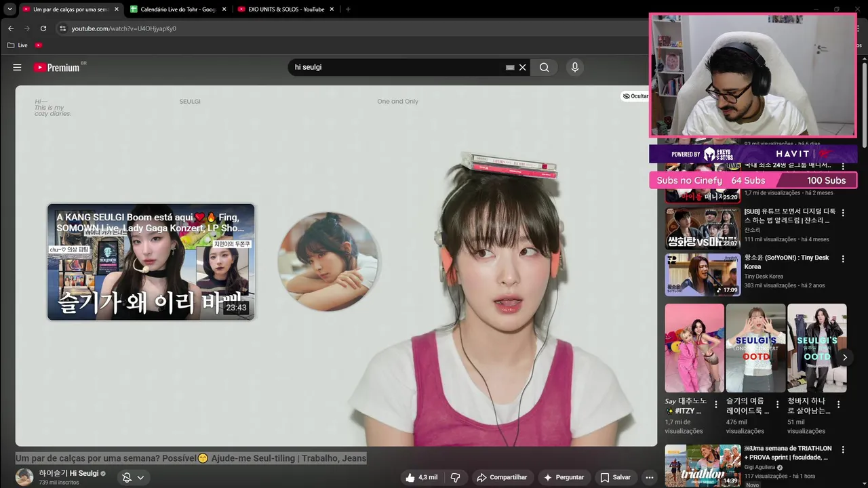Open Hi Seulgi channel avatar

(x=24, y=476)
